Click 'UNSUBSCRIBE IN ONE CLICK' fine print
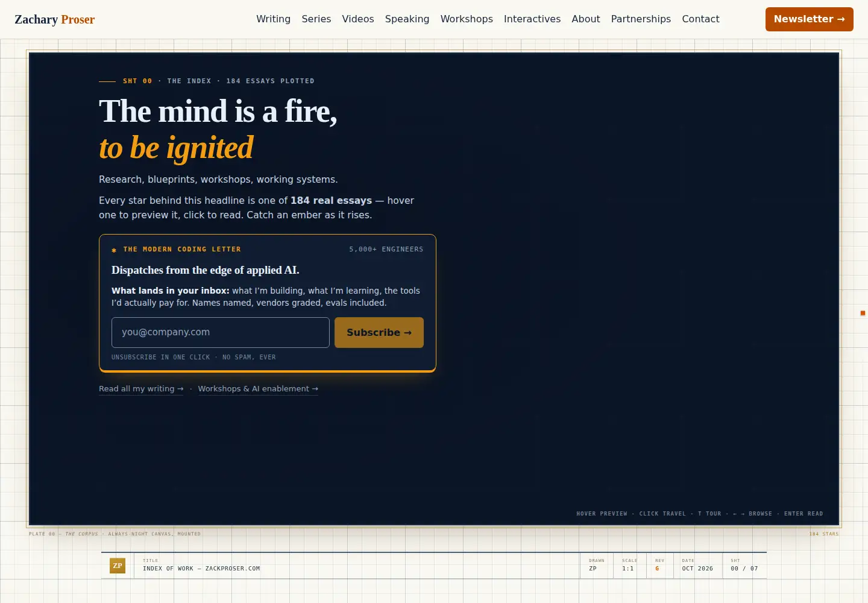Image resolution: width=868 pixels, height=603 pixels. (x=161, y=357)
